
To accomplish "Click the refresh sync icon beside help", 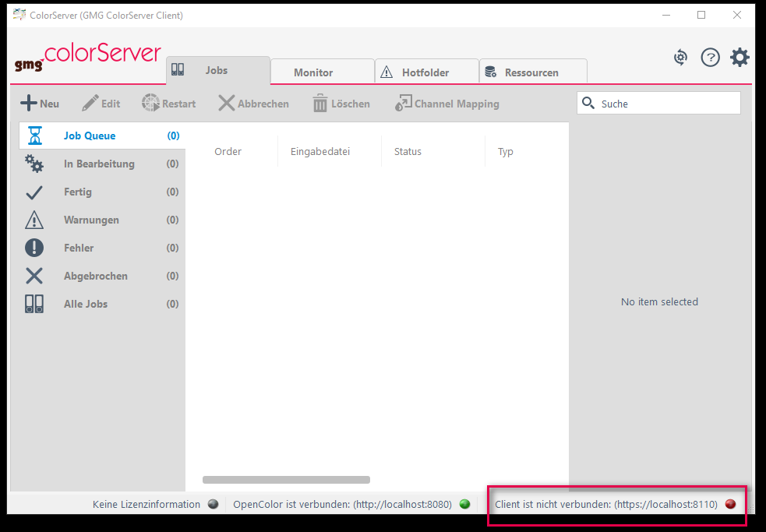I will click(680, 58).
